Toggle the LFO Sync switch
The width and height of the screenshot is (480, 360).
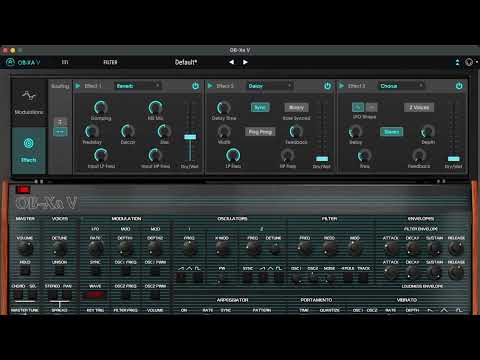[x=95, y=271]
